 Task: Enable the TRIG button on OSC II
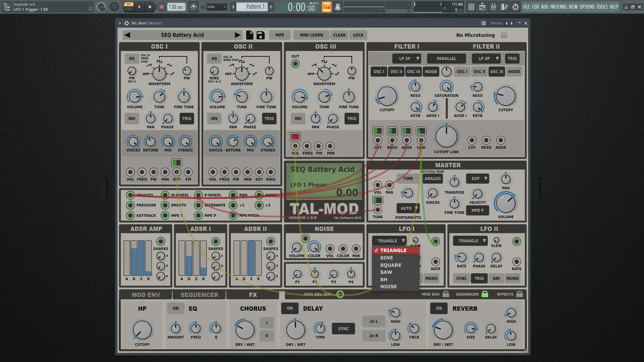point(269,119)
